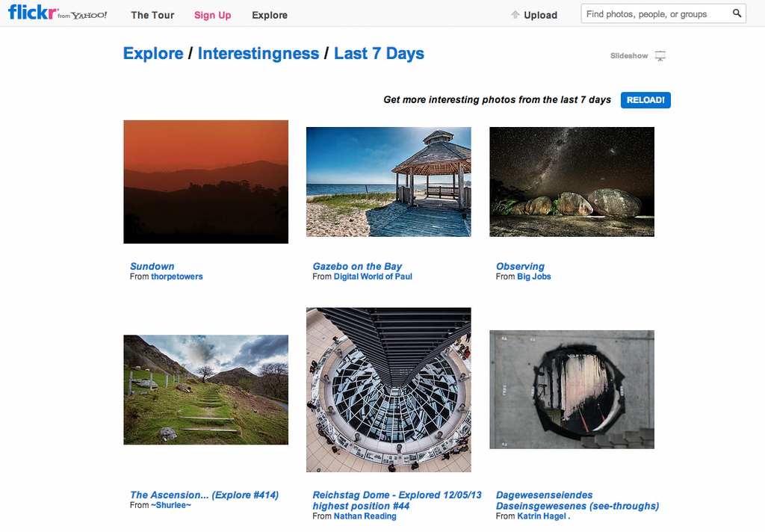Viewport: 765px width, 532px height.
Task: Open the Reichstag Dome thumbnail
Action: (x=388, y=389)
